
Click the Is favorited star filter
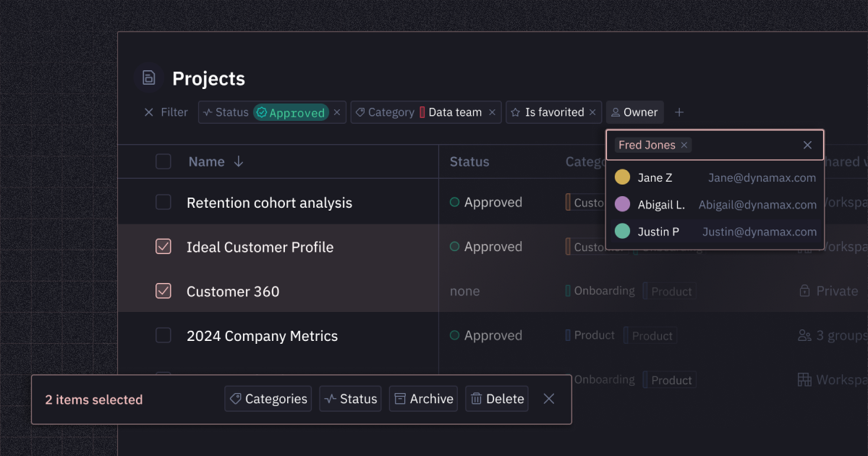516,112
